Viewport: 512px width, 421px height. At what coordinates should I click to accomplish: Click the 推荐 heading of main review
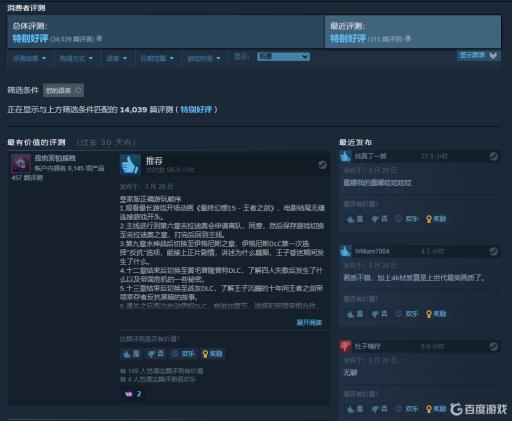(154, 161)
